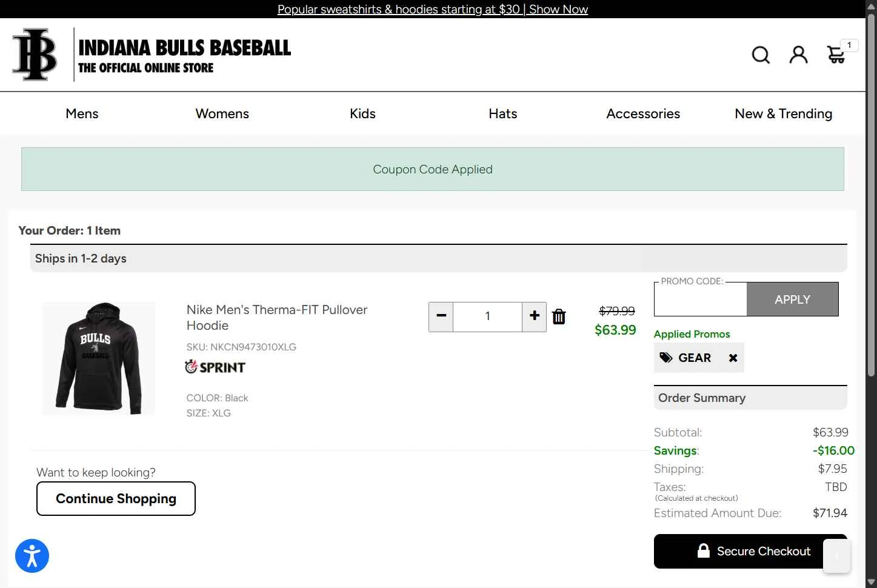Open the Hats menu
Screen dimensions: 877x588
(x=503, y=113)
